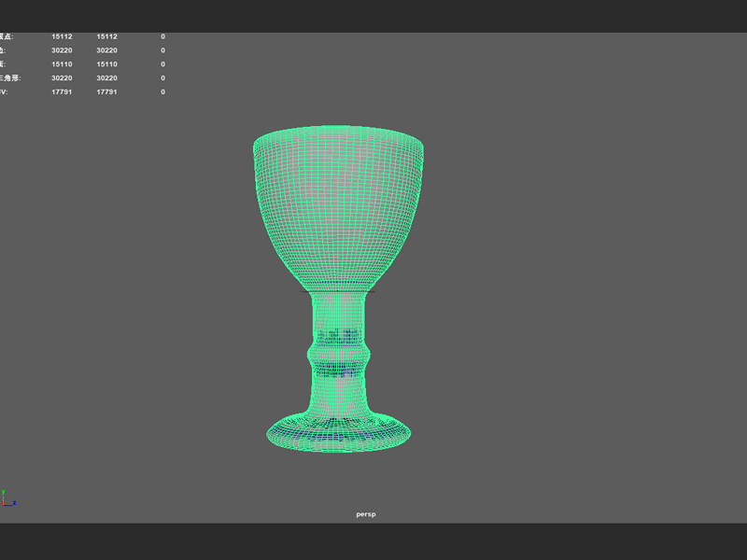Click the 顶点 vertices HUD label
747x560 pixels.
click(7, 36)
